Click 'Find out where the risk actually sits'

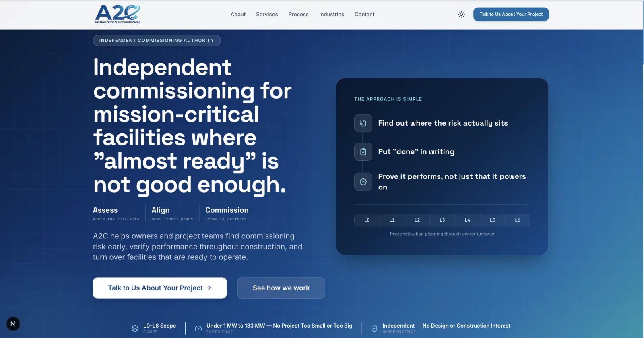[x=443, y=123]
